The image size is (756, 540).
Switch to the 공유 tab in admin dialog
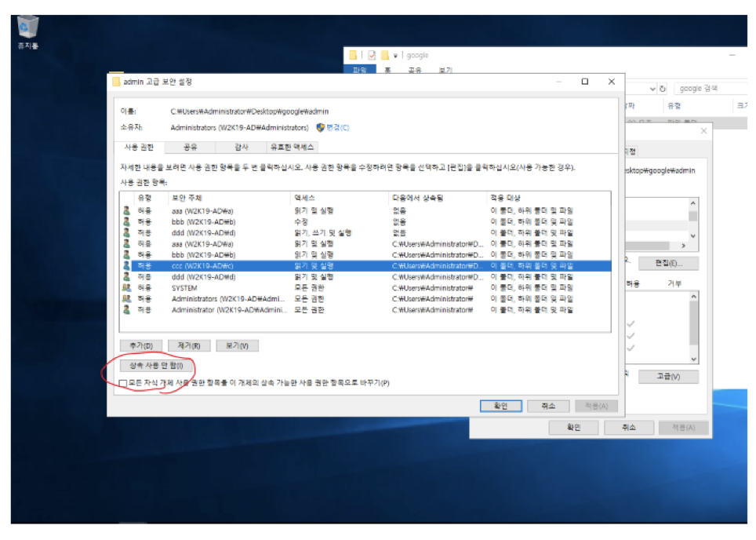[191, 148]
